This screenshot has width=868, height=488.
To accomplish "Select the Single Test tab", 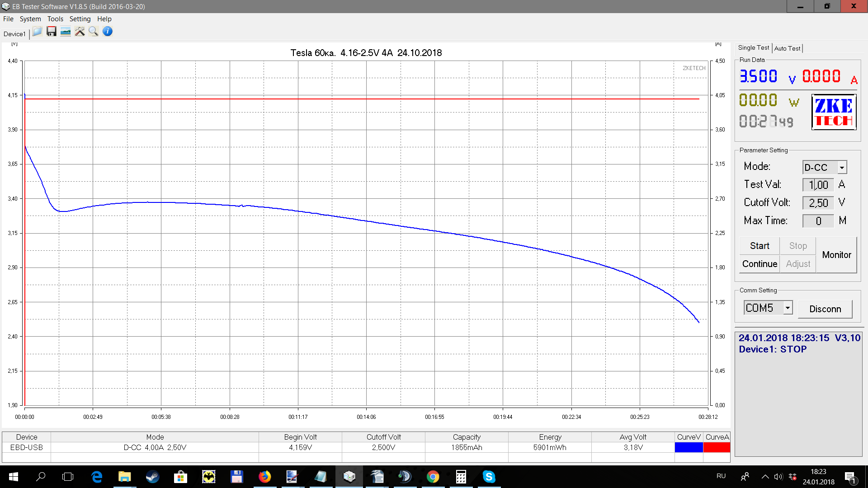I will click(x=753, y=48).
